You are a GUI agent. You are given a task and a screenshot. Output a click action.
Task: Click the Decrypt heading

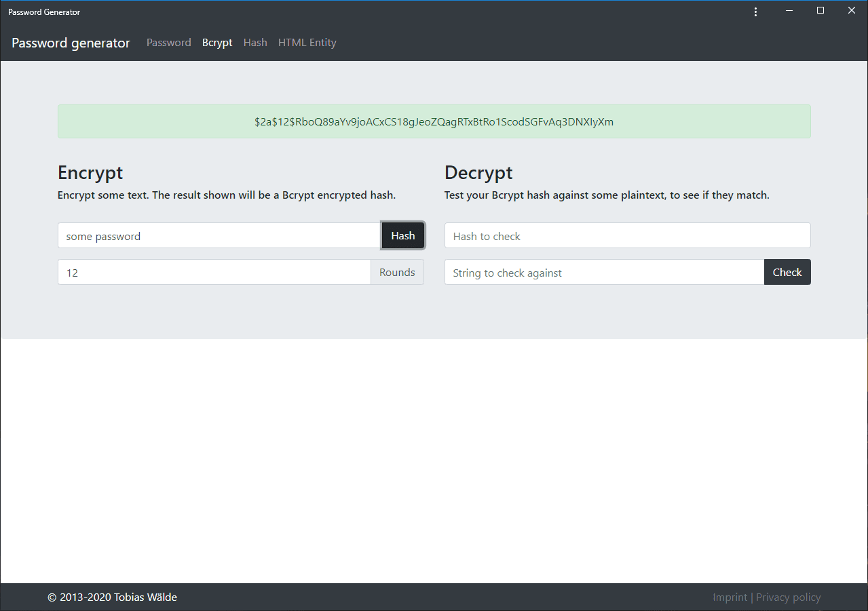(x=478, y=173)
